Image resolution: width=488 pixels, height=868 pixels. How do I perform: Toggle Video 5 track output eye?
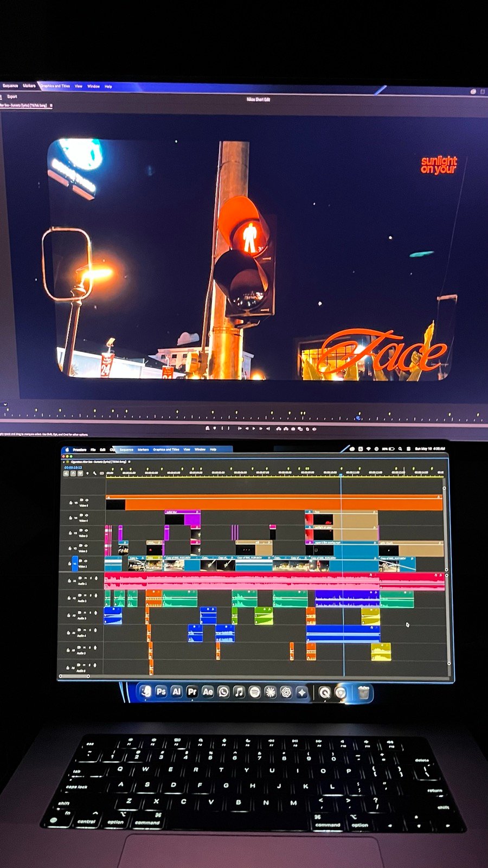pyautogui.click(x=87, y=500)
